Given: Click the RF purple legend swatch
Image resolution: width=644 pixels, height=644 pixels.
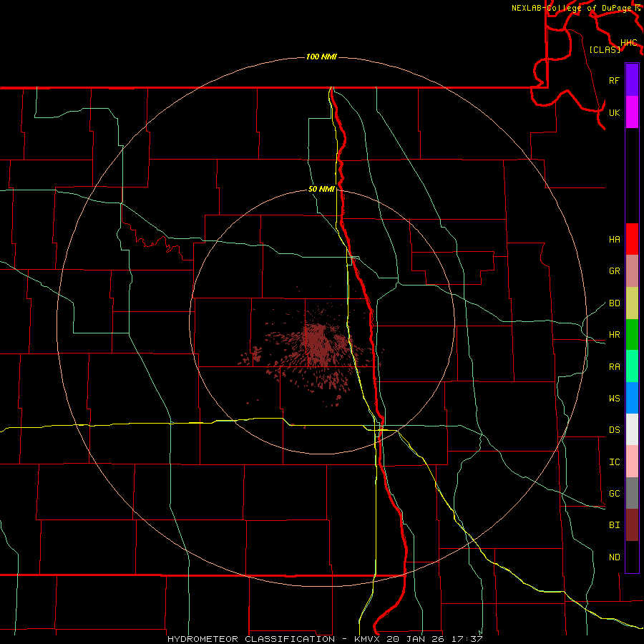Looking at the screenshot, I should pos(632,80).
